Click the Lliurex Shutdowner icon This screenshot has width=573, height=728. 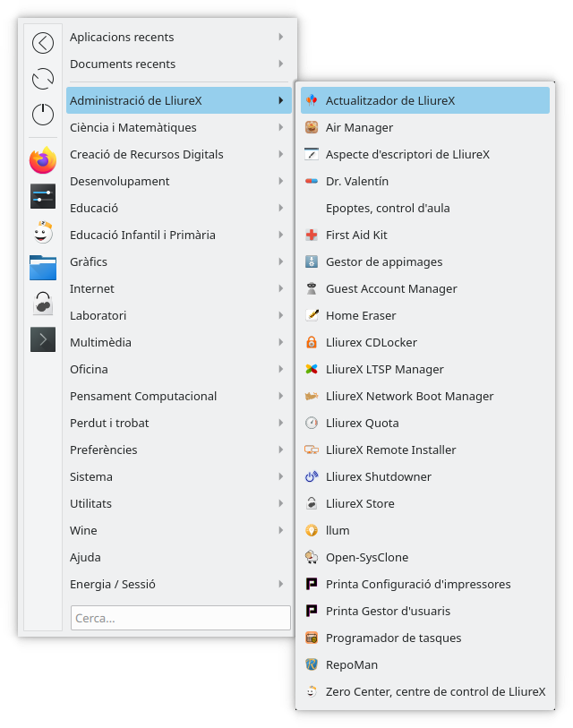click(x=312, y=477)
